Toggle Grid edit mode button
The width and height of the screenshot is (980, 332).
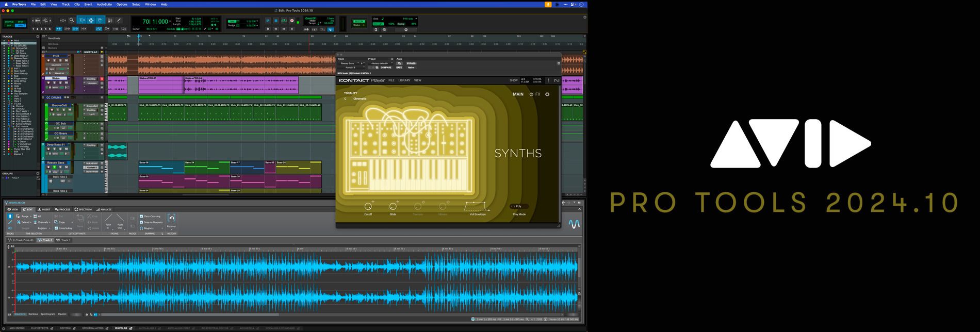(20, 25)
